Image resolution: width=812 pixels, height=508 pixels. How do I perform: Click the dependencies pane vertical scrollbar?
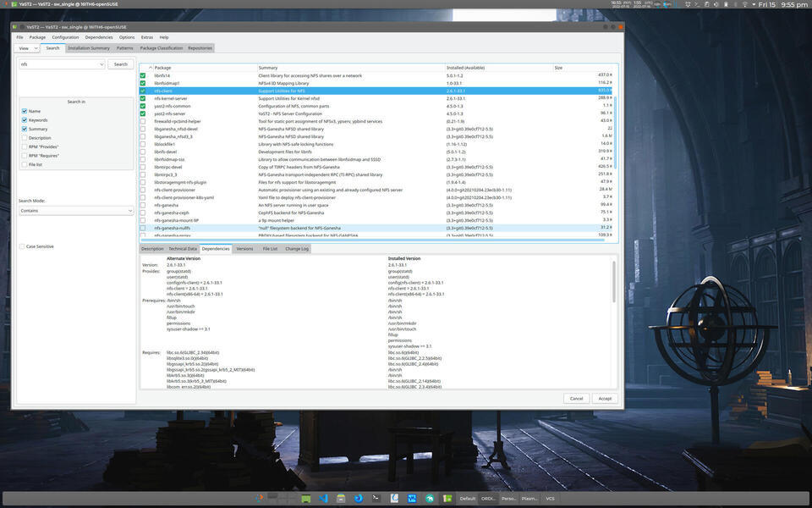(614, 281)
